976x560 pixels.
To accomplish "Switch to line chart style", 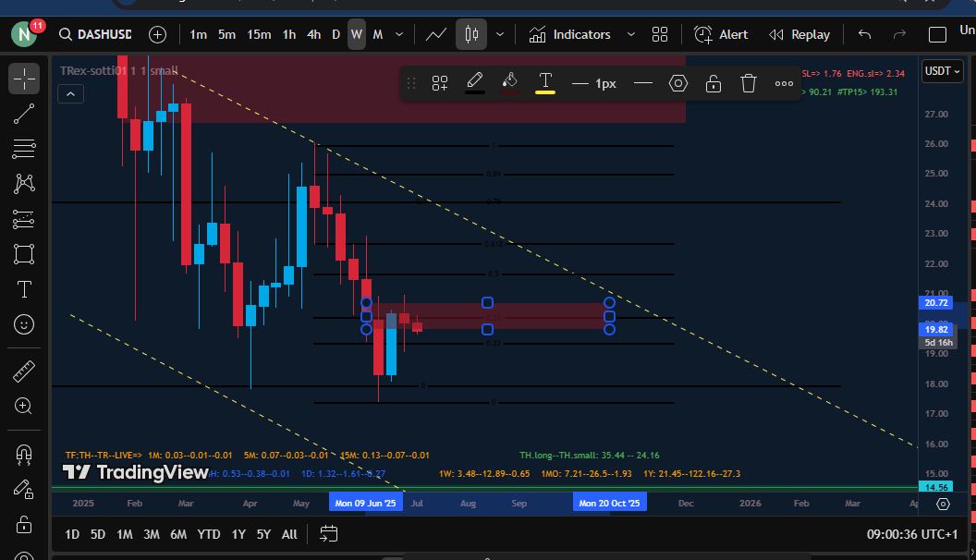I will click(x=435, y=34).
